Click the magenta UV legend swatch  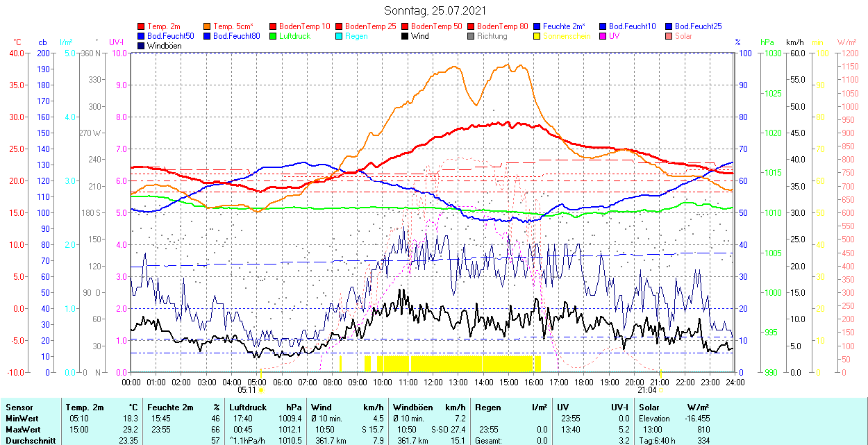click(603, 36)
